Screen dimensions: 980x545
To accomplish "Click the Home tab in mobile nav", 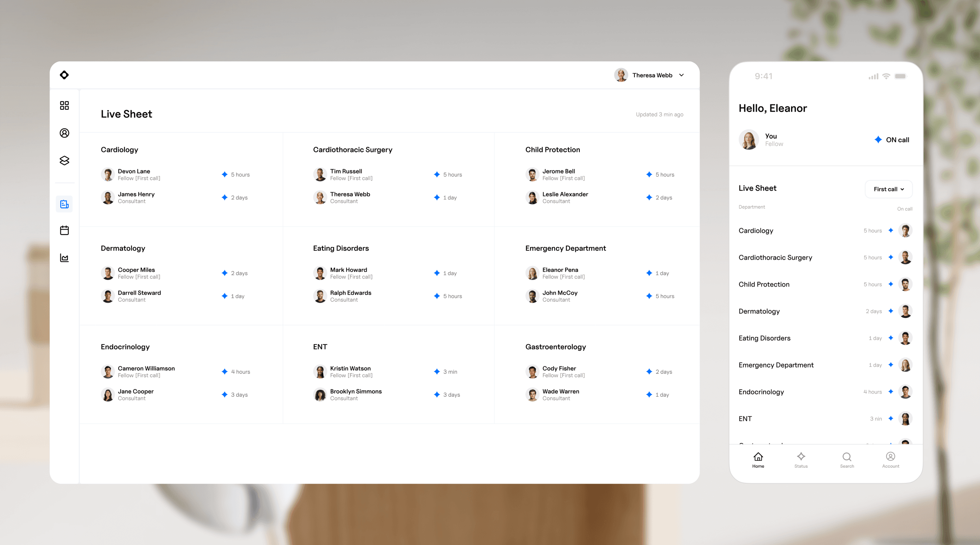I will point(758,460).
